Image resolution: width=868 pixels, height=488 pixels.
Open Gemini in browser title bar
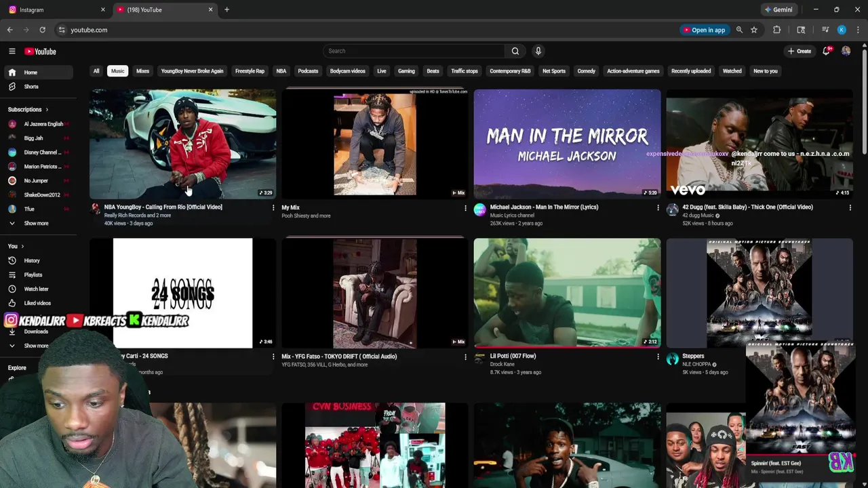click(x=778, y=9)
